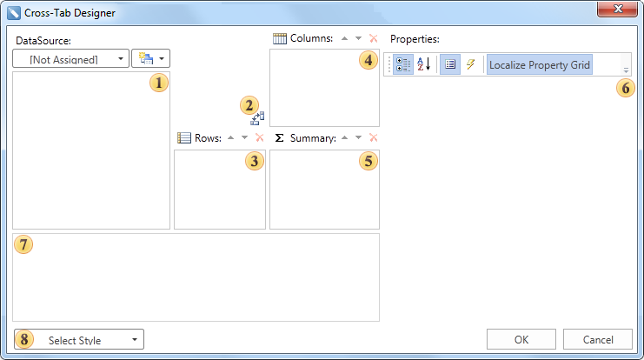Delete summary item with red X

pos(373,137)
